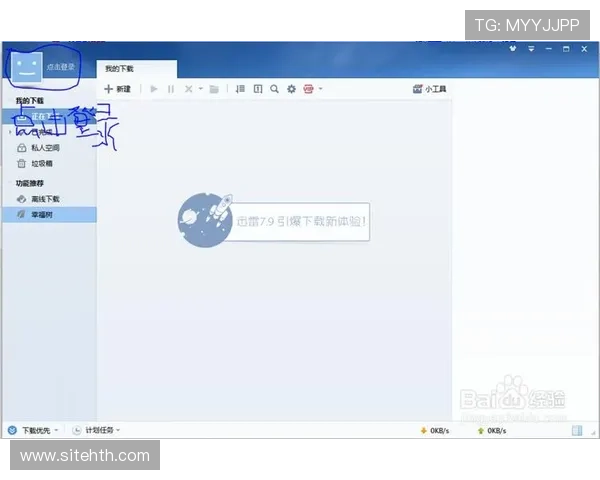Screen dimensions: 600x480
Task: Open the download folder icon in toolbar
Action: (214, 89)
